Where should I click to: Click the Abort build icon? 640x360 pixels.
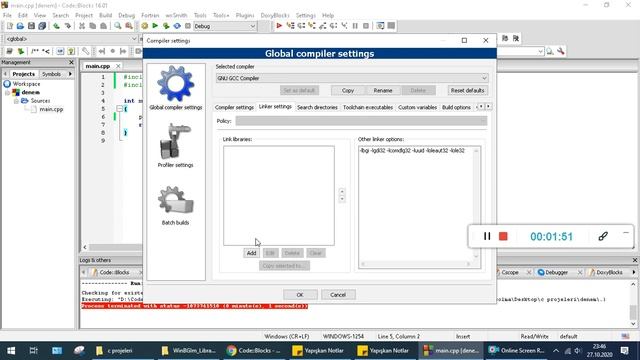pos(187,26)
